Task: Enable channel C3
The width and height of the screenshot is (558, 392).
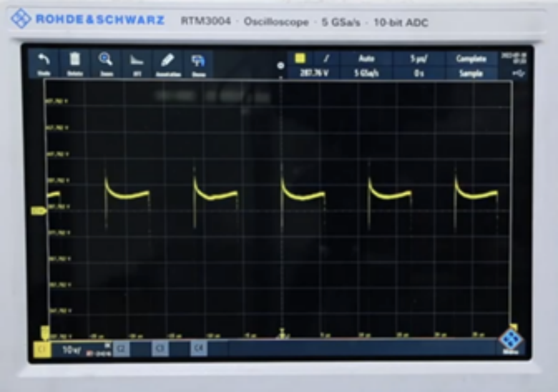Action: [x=160, y=348]
